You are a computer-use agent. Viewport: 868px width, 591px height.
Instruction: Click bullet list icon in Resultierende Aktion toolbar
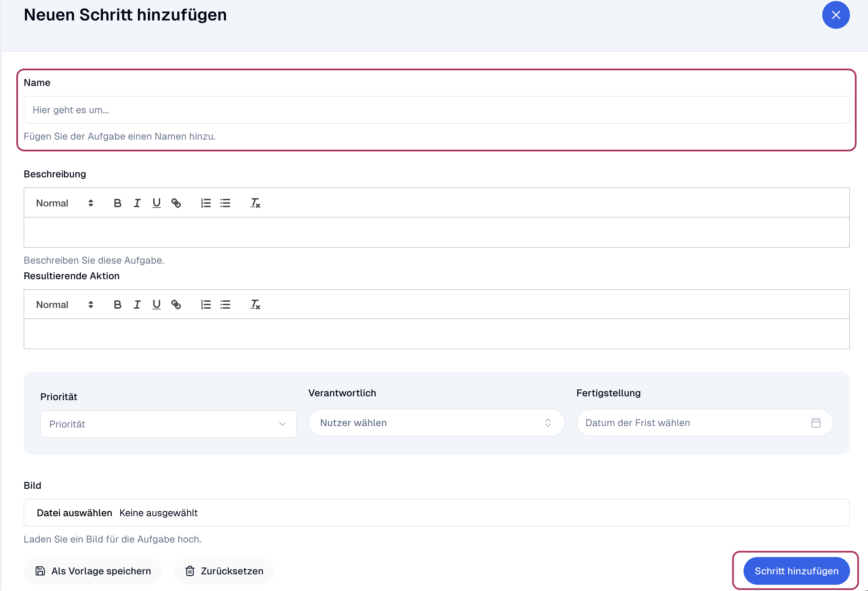(225, 305)
